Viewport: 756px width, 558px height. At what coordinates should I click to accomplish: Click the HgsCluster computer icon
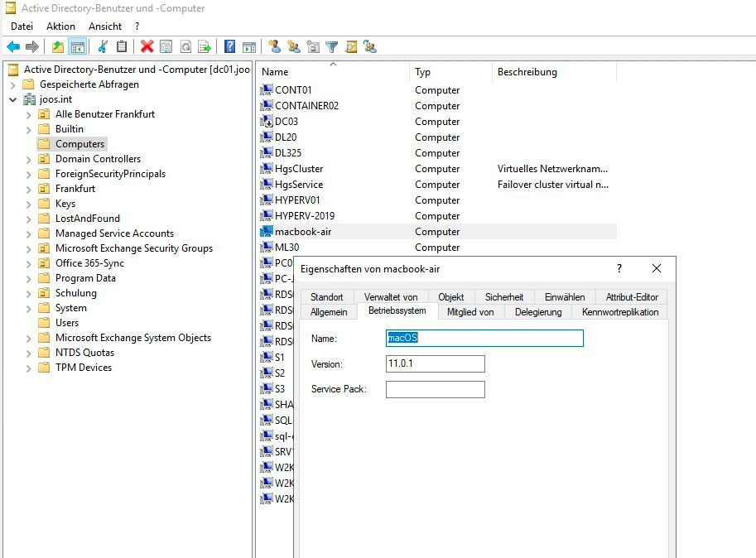click(266, 169)
